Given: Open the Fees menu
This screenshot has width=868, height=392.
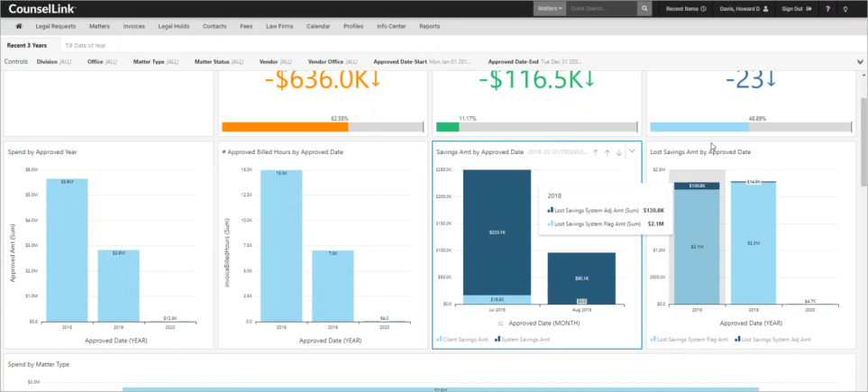Looking at the screenshot, I should click(246, 26).
